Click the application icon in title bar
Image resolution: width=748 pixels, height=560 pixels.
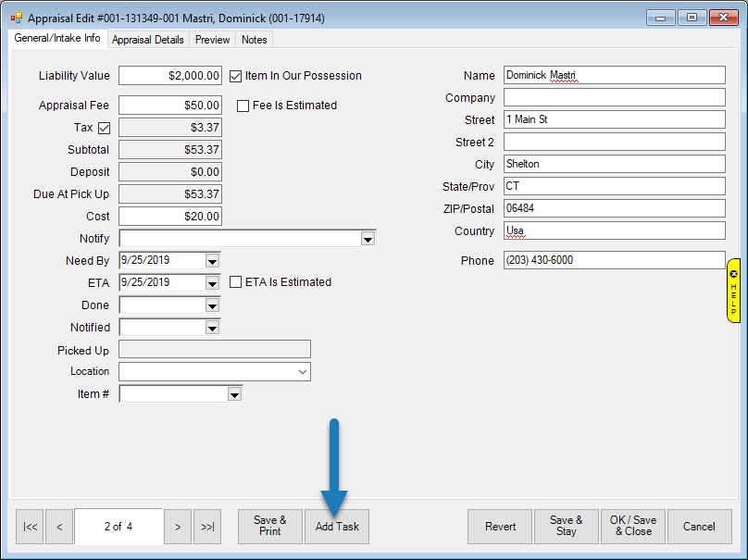point(16,18)
